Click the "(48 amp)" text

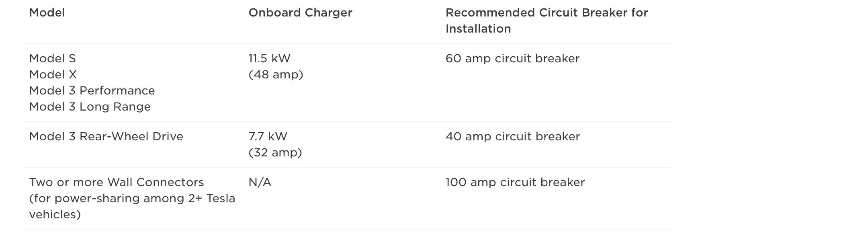click(276, 75)
